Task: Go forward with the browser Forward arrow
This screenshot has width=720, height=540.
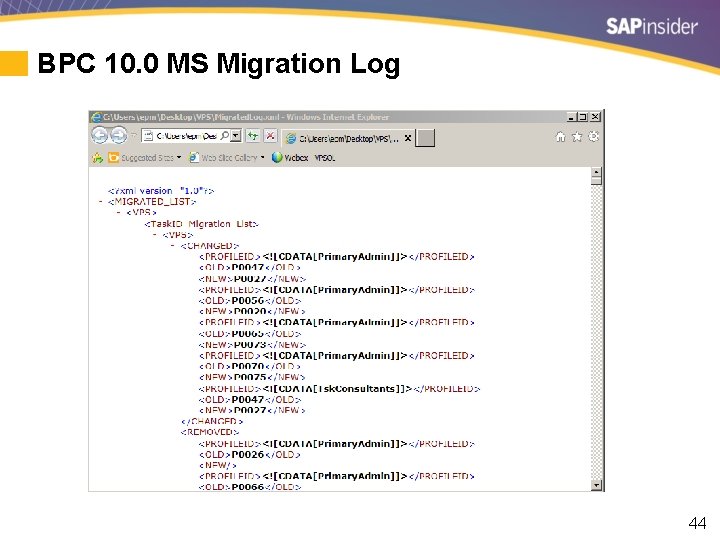Action: [x=118, y=135]
